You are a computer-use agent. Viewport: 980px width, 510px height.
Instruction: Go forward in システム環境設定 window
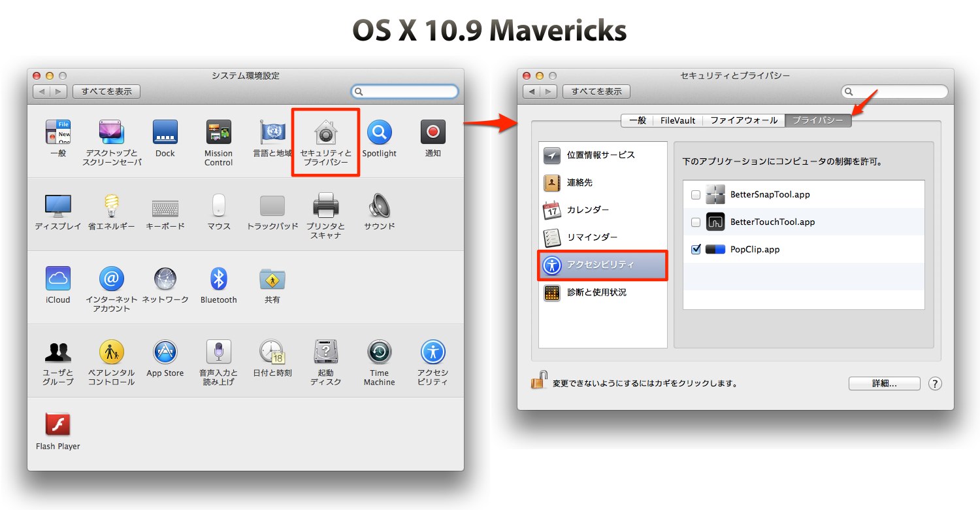(x=59, y=92)
